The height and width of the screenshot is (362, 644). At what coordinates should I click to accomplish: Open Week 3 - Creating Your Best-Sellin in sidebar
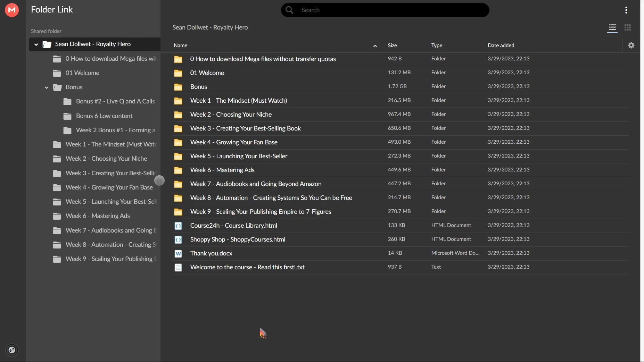coord(111,173)
